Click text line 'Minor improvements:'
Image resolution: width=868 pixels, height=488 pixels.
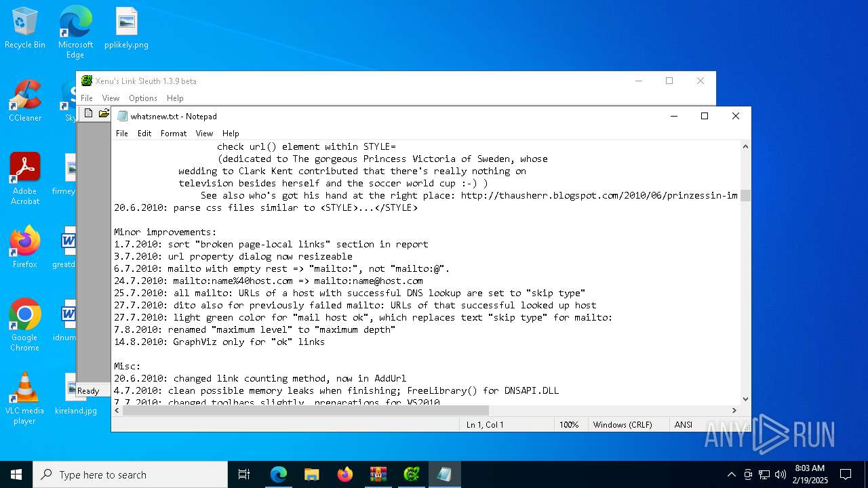click(165, 232)
